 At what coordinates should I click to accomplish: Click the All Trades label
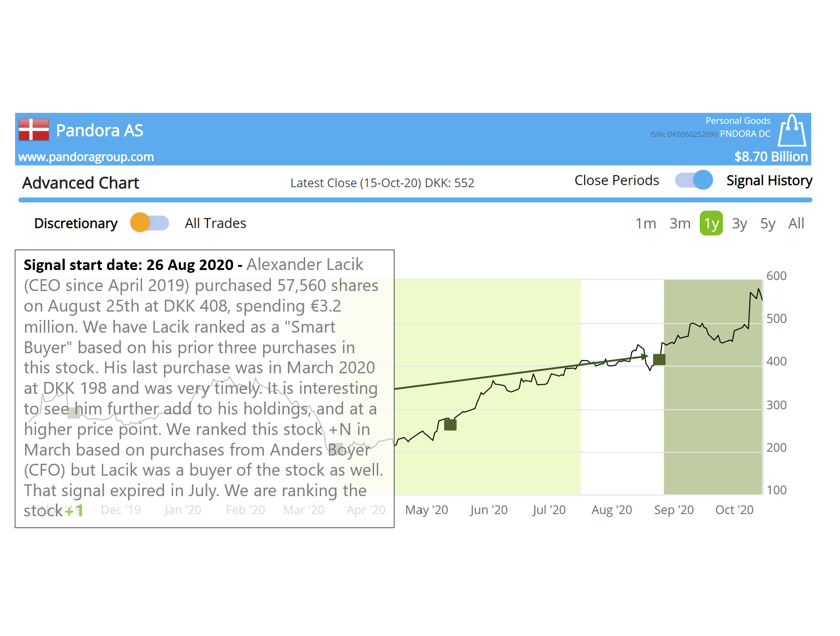[216, 223]
